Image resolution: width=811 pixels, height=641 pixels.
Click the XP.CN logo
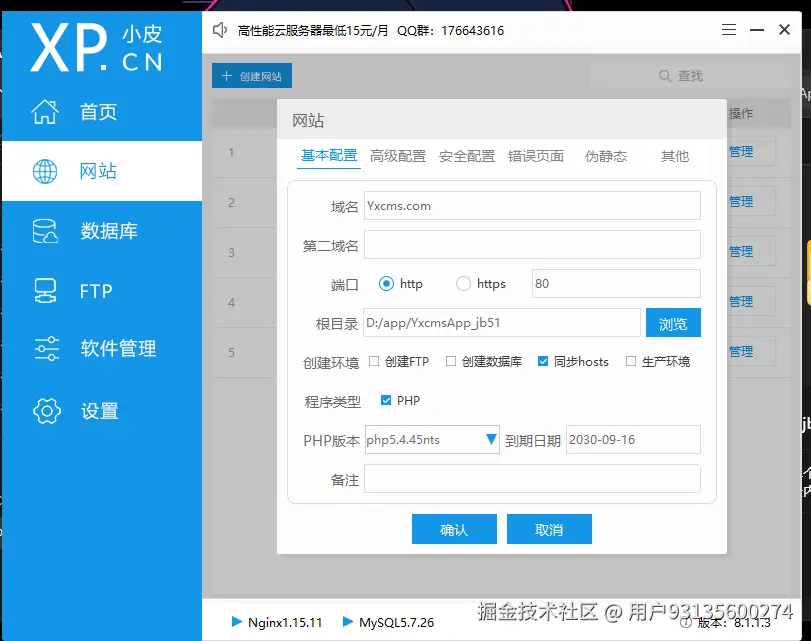tap(96, 47)
